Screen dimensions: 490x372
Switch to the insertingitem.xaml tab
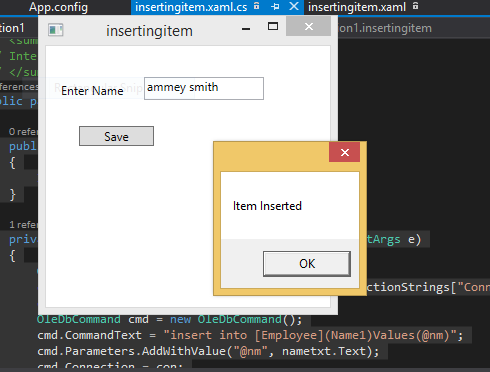357,7
